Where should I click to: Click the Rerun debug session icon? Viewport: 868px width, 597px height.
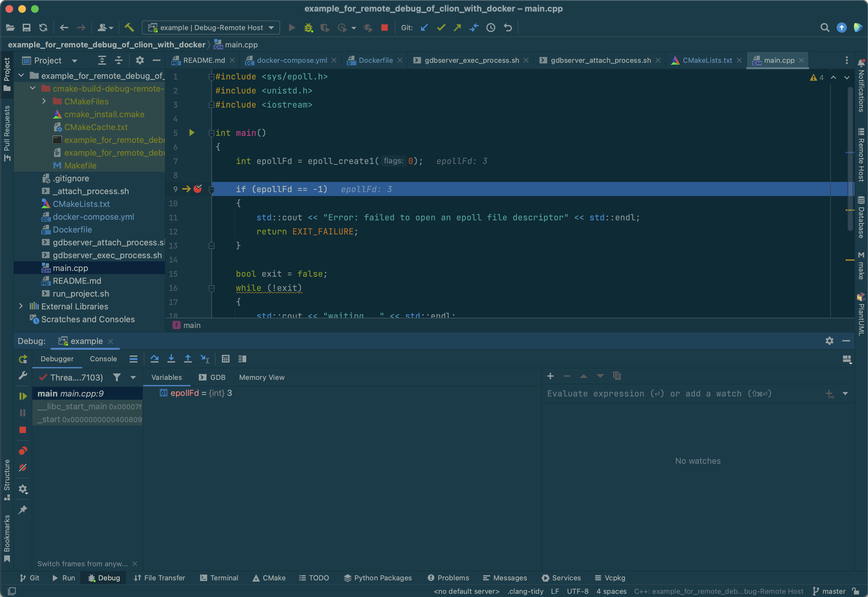pos(23,359)
